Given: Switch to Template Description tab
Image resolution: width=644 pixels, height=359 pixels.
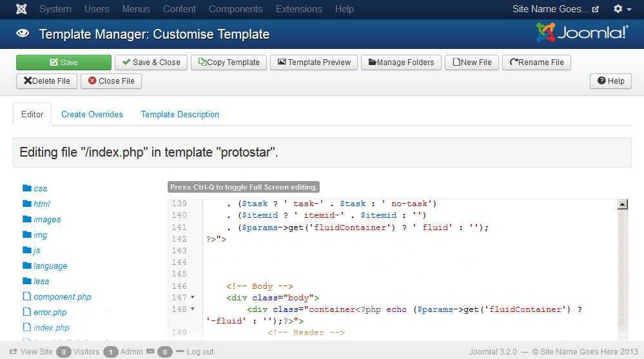Looking at the screenshot, I should click(x=180, y=114).
